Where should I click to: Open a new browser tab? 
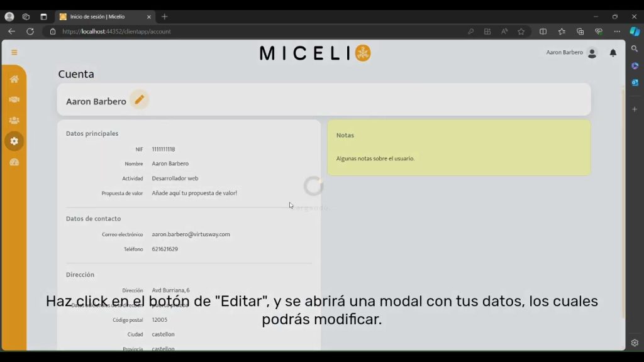click(x=165, y=17)
